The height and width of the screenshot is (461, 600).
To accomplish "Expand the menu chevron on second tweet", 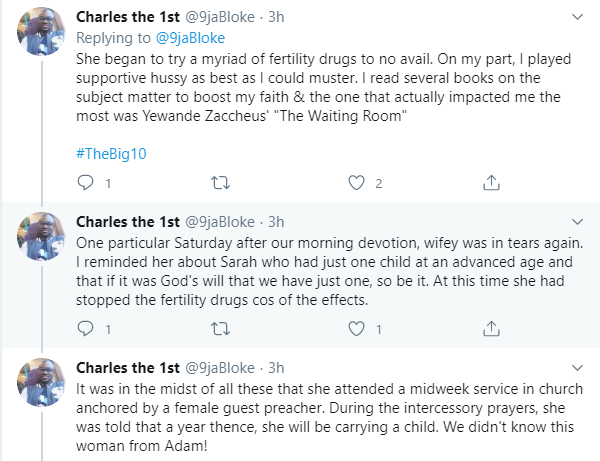I will pyautogui.click(x=577, y=222).
